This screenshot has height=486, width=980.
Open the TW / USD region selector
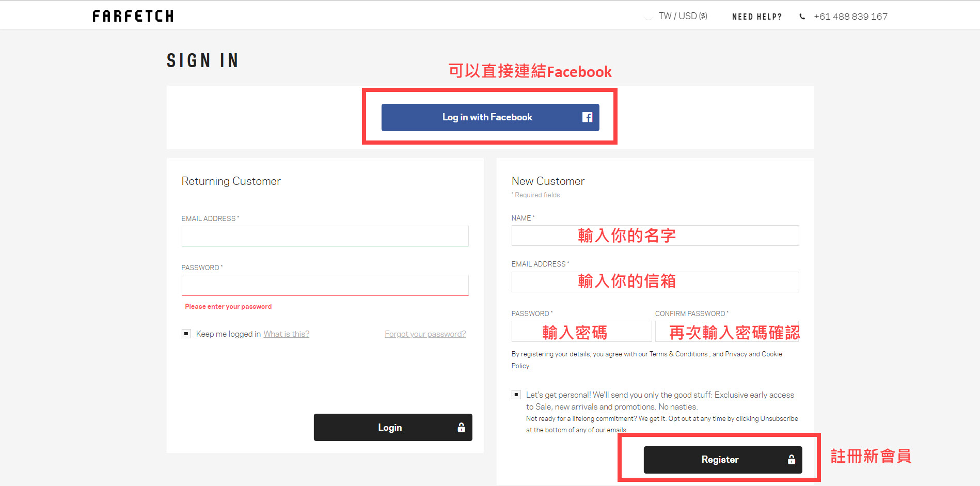click(682, 17)
